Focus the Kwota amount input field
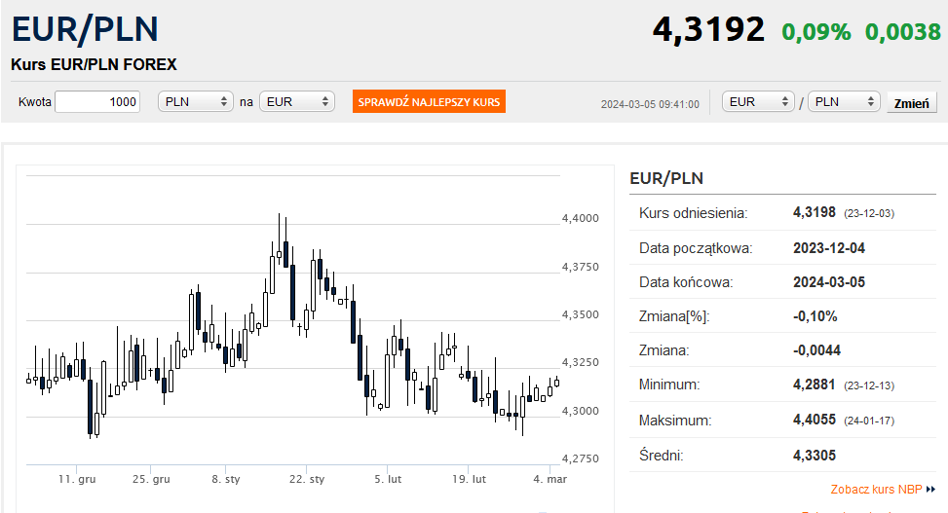The width and height of the screenshot is (948, 513). [98, 102]
